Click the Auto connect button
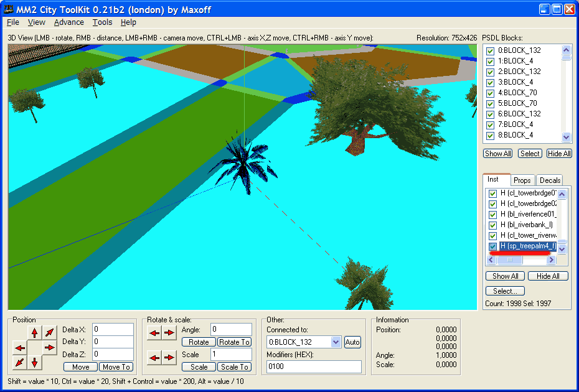Image resolution: width=579 pixels, height=392 pixels. [x=352, y=342]
